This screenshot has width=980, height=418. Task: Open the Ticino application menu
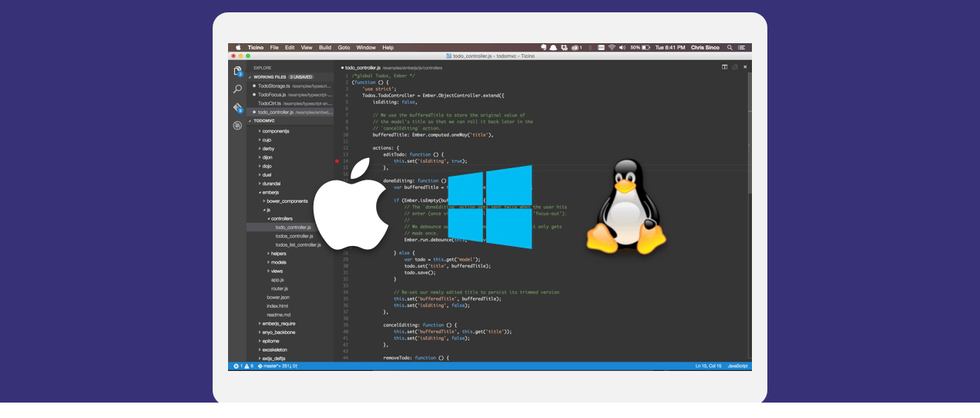[x=255, y=47]
